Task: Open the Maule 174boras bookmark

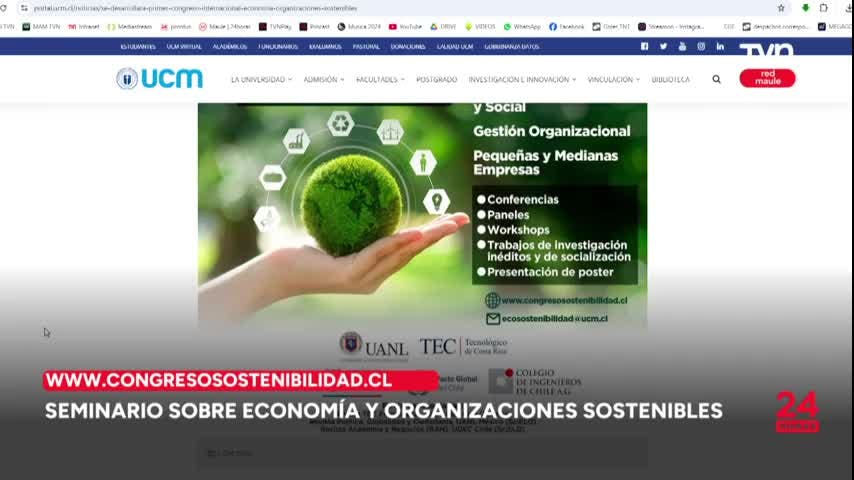Action: (224, 27)
